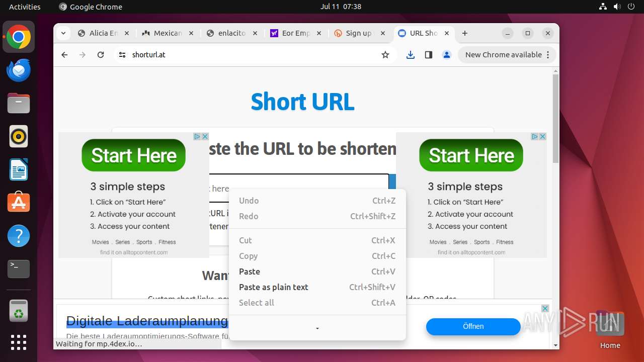
Task: Reload the shorturl.at page
Action: 101,55
